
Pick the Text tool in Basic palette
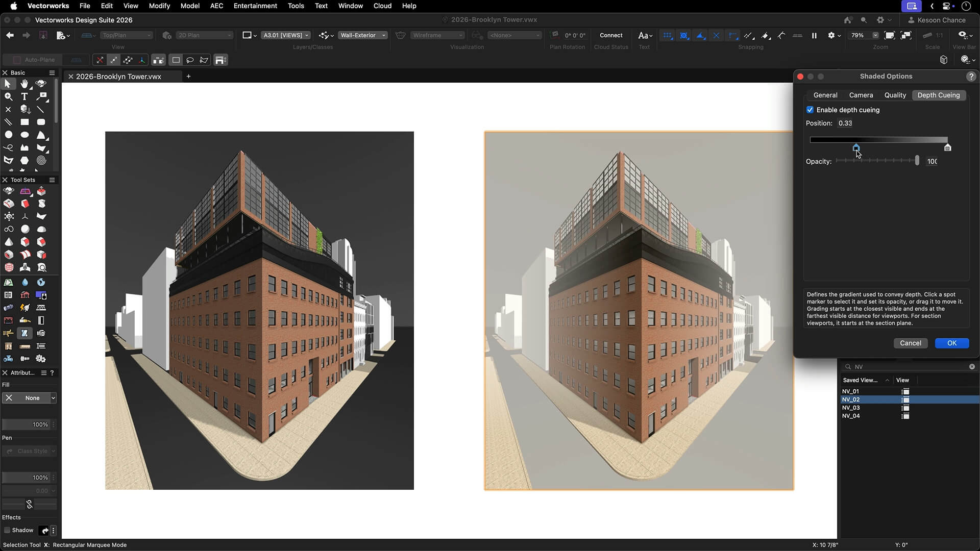pyautogui.click(x=24, y=96)
